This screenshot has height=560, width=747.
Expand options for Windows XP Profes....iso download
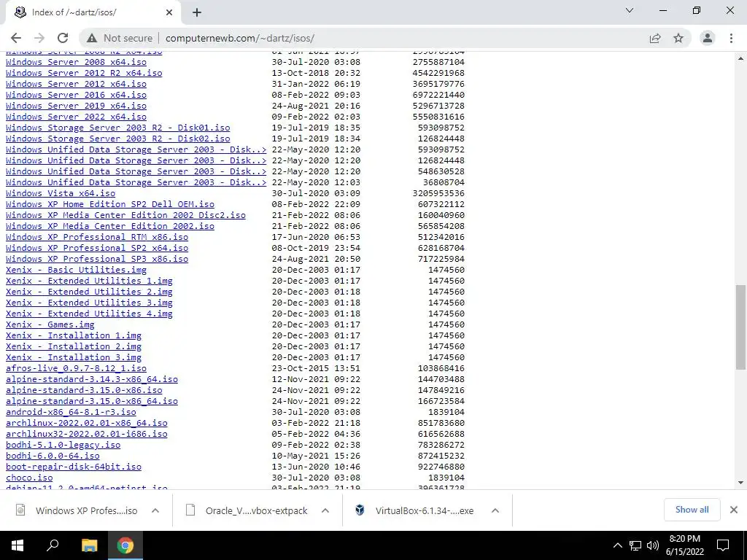click(x=155, y=510)
